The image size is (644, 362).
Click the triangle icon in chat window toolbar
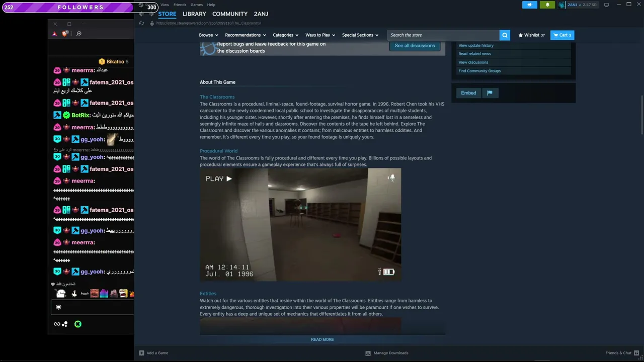55,34
